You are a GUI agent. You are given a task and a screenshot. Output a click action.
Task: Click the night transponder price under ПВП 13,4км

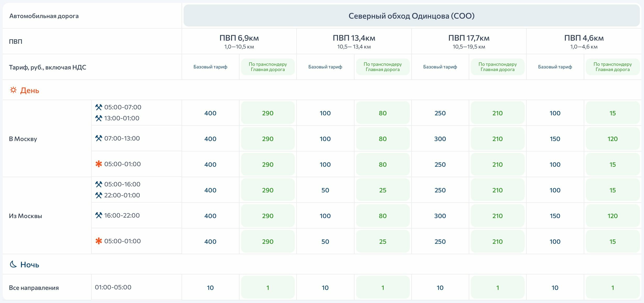[x=383, y=288]
